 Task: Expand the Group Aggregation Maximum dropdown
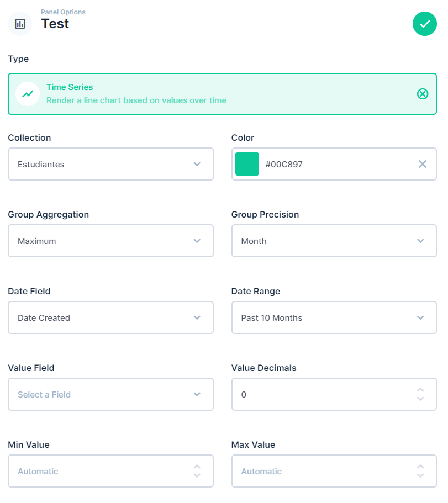[x=110, y=241]
